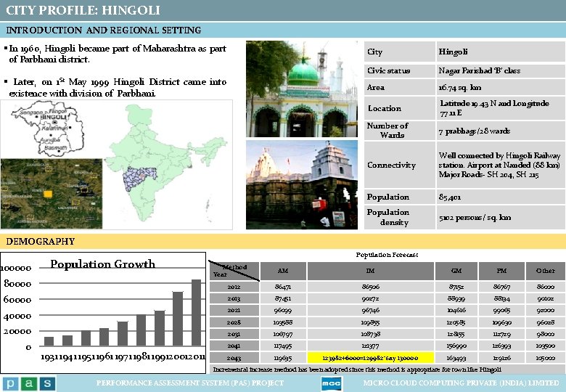The width and height of the screenshot is (566, 392).
Task: Click the orange marker on the satellite map
Action: pos(48,195)
